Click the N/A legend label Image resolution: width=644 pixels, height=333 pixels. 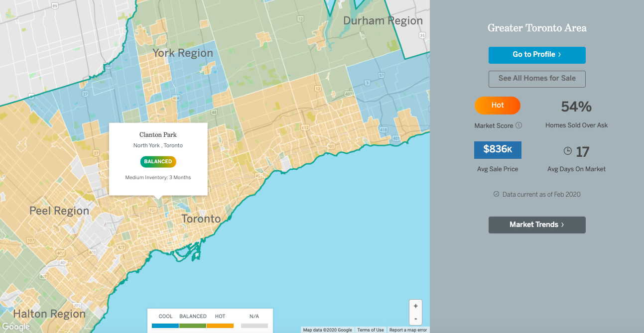[x=254, y=317]
